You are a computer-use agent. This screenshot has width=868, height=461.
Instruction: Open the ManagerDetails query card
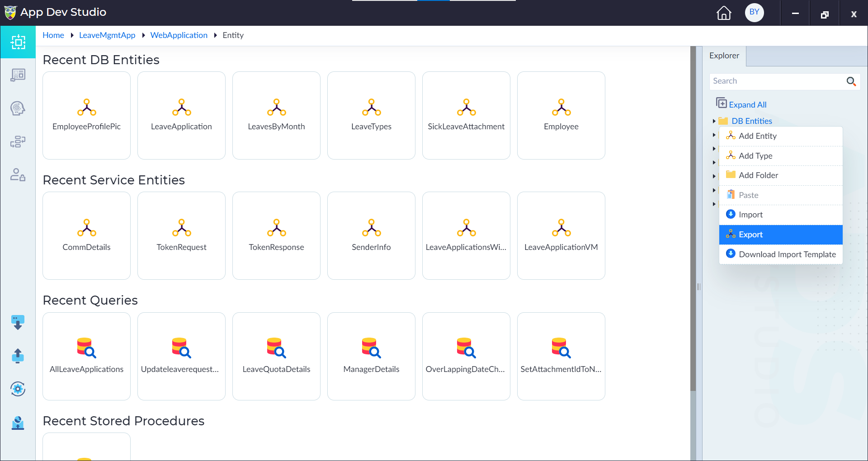(371, 356)
